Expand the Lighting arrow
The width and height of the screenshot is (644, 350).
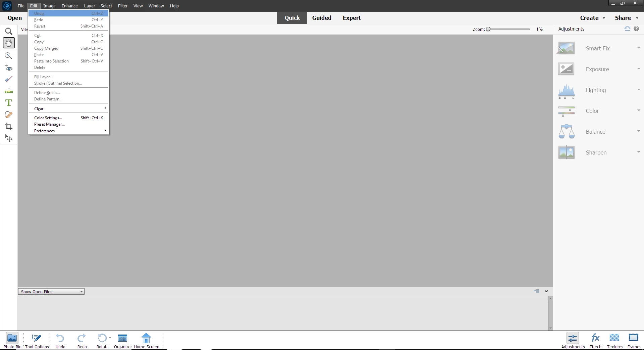point(639,90)
